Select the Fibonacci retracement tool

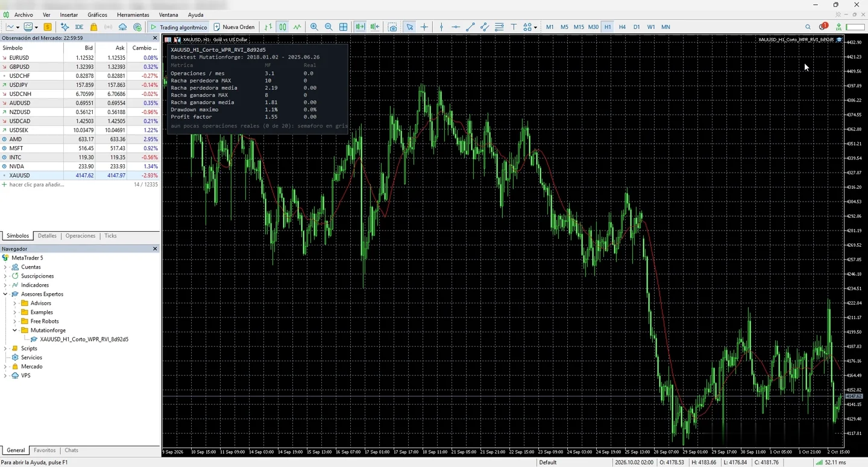coord(499,27)
